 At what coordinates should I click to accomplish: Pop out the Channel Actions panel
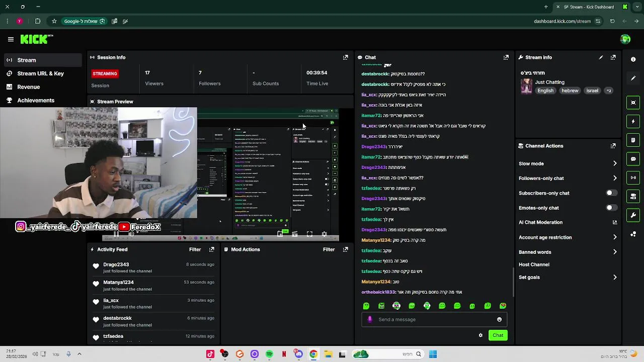pyautogui.click(x=613, y=146)
